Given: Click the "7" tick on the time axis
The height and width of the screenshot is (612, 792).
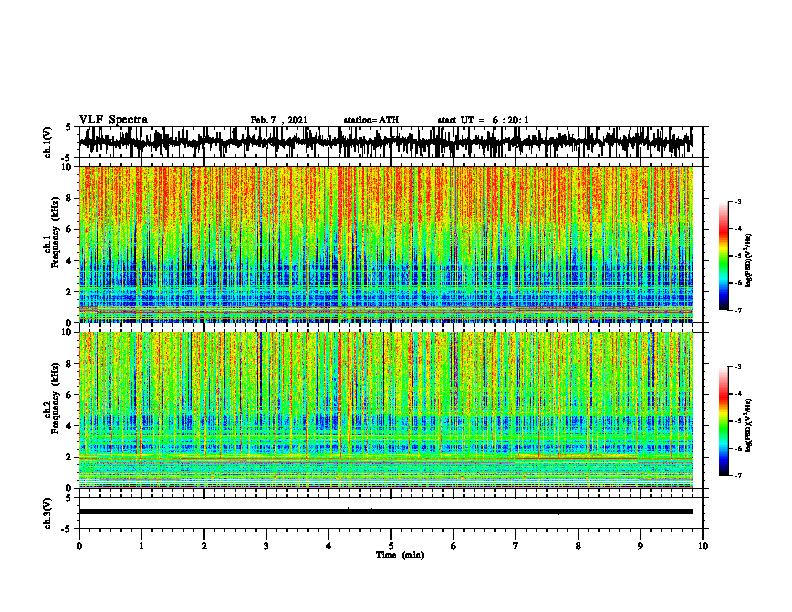Looking at the screenshot, I should tap(516, 546).
